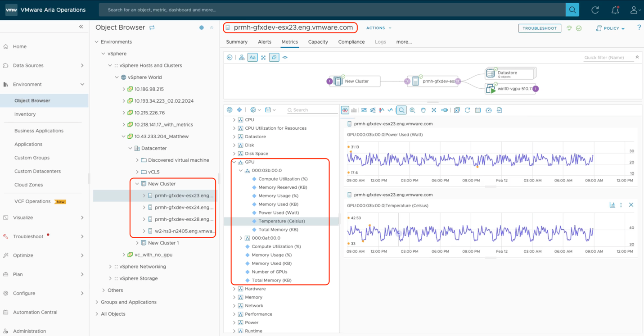Open the POLICY dropdown
Screen dimensions: 644x336
click(x=611, y=28)
